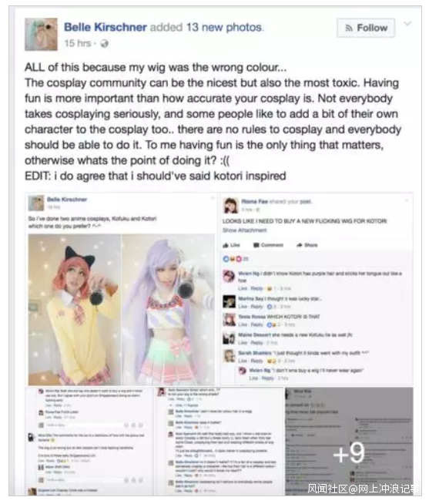Open the purple-haired cosplay photo
The image size is (429, 504).
click(x=168, y=310)
